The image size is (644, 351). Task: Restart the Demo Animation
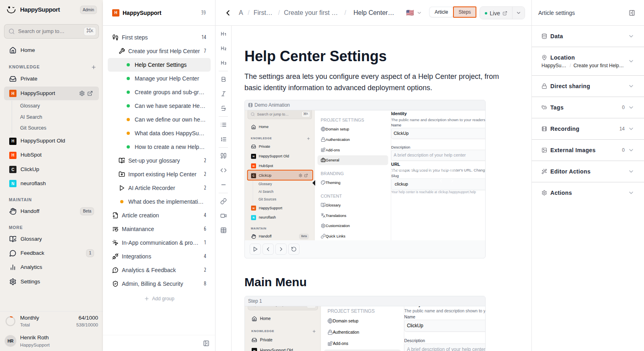pos(294,249)
